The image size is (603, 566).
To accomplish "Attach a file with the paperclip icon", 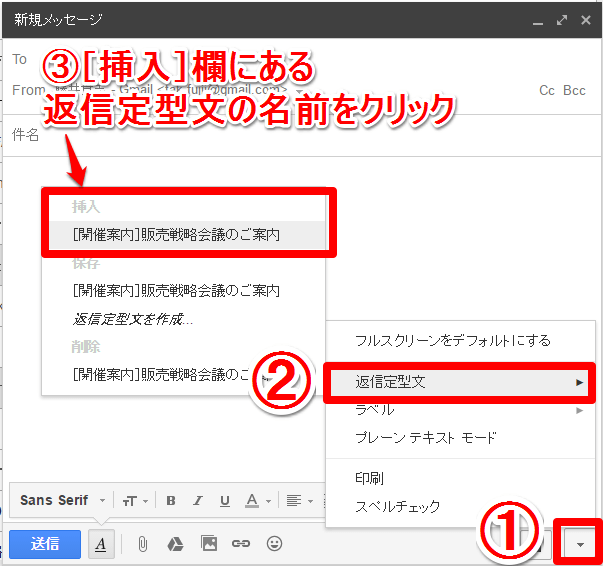I will (142, 544).
